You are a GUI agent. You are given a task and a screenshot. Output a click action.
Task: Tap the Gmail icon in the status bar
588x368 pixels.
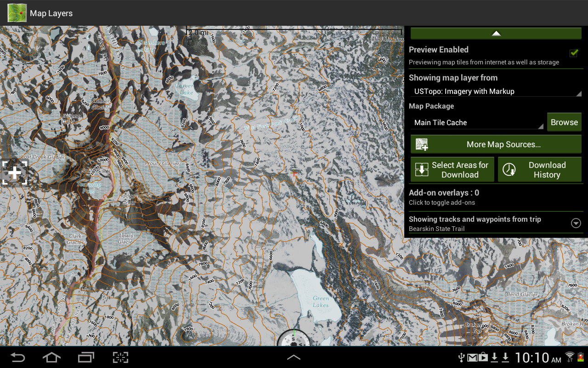pyautogui.click(x=472, y=357)
